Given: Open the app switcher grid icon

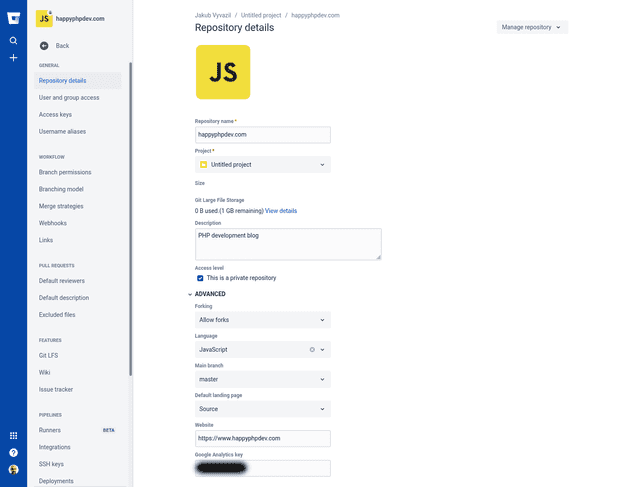Looking at the screenshot, I should tap(13, 436).
